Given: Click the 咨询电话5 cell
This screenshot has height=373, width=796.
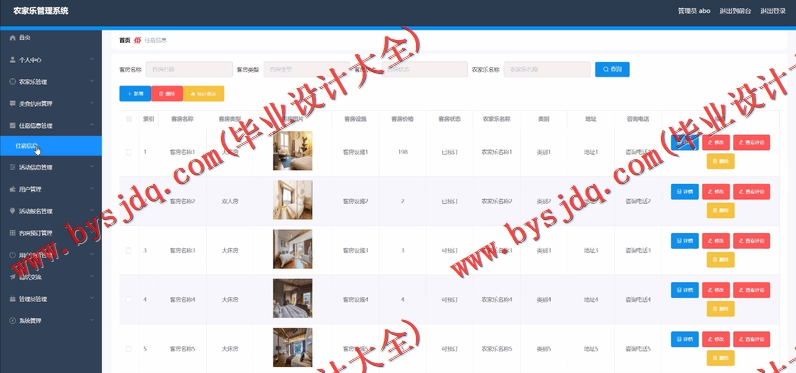Looking at the screenshot, I should point(638,349).
